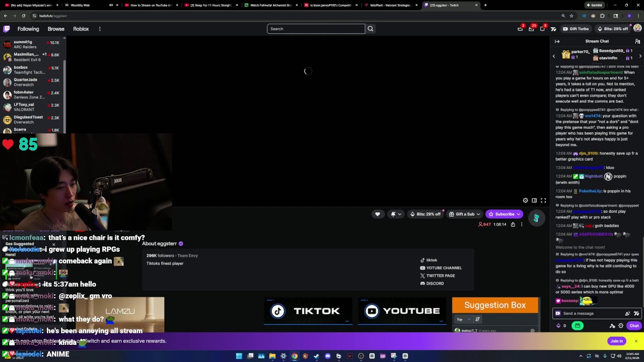Open Chrome extensions puzzle icon
Image resolution: width=644 pixels, height=362 pixels.
click(602, 16)
